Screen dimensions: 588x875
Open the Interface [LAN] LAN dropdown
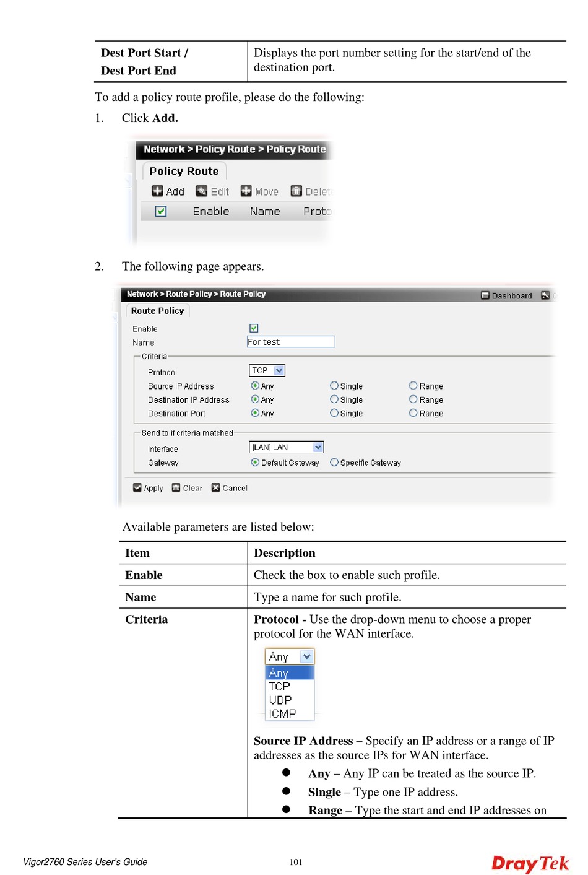tap(286, 447)
